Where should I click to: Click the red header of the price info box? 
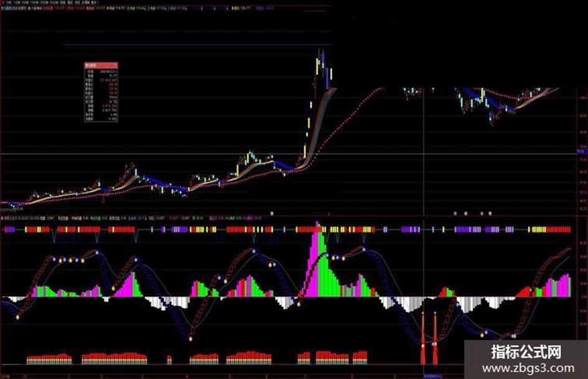point(101,65)
